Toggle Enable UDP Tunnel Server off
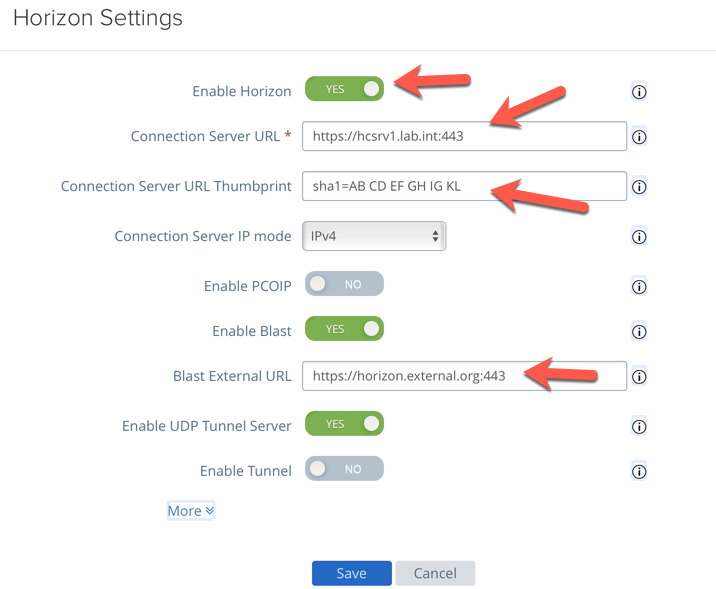716x589 pixels. click(x=344, y=424)
